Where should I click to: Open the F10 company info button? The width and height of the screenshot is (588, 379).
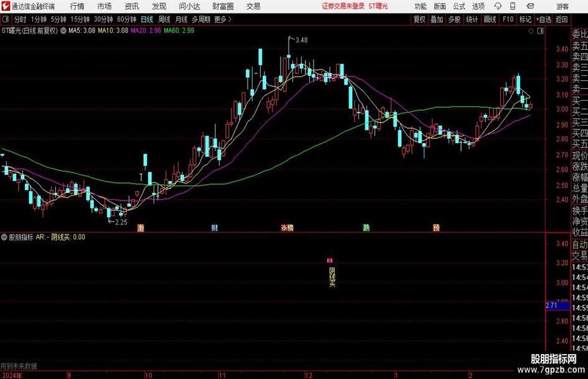click(508, 19)
